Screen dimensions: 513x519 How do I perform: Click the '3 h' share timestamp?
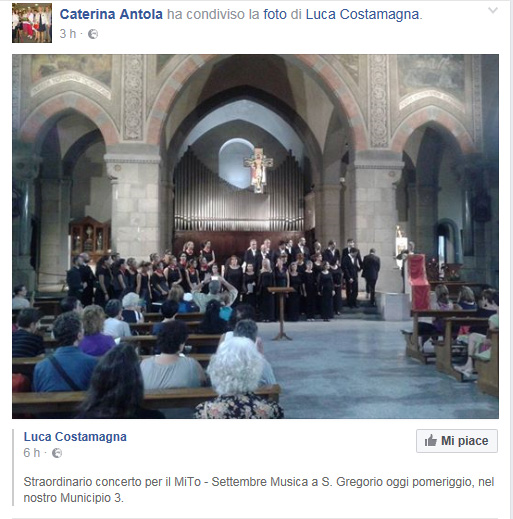(x=68, y=34)
